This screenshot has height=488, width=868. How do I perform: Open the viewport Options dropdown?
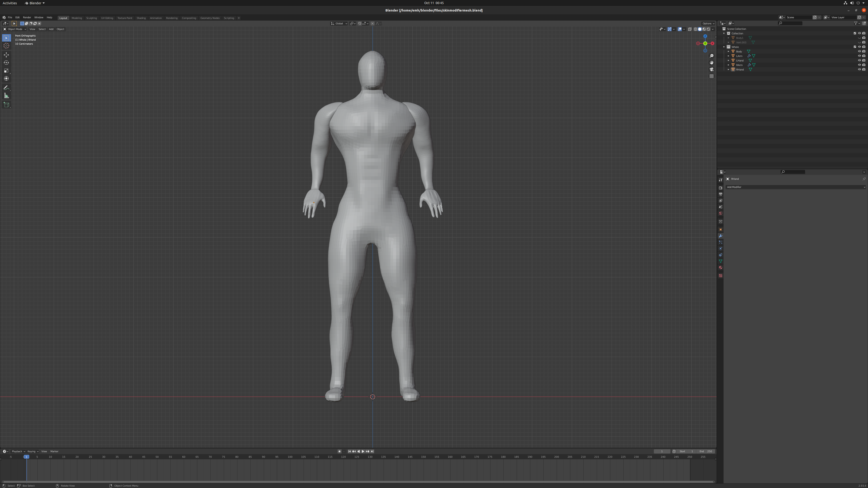point(708,23)
